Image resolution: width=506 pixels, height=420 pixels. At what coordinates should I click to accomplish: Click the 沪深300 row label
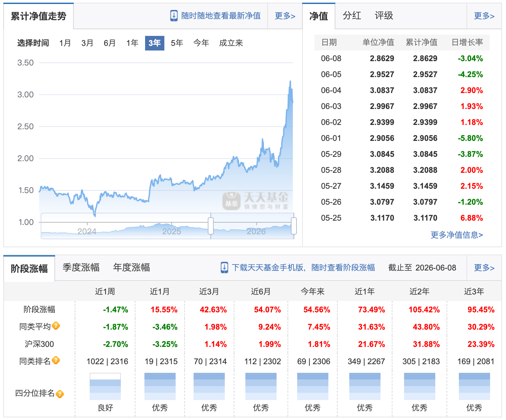tap(39, 344)
